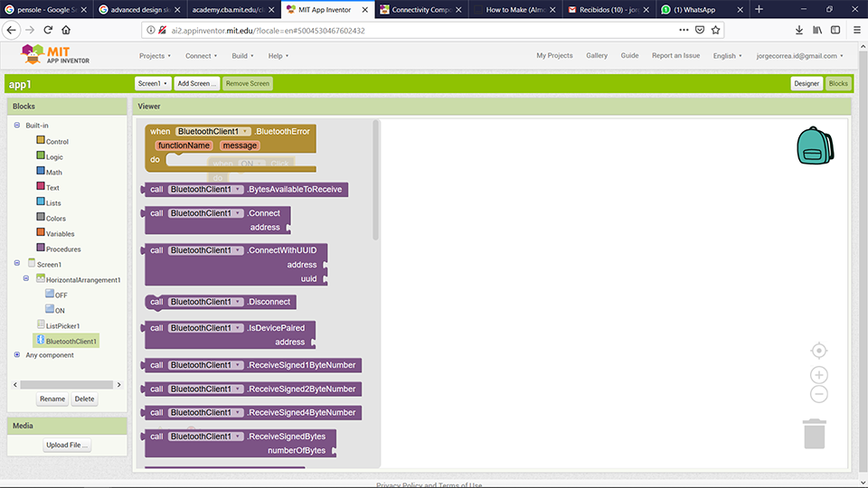Open the Guide link

pyautogui.click(x=629, y=55)
